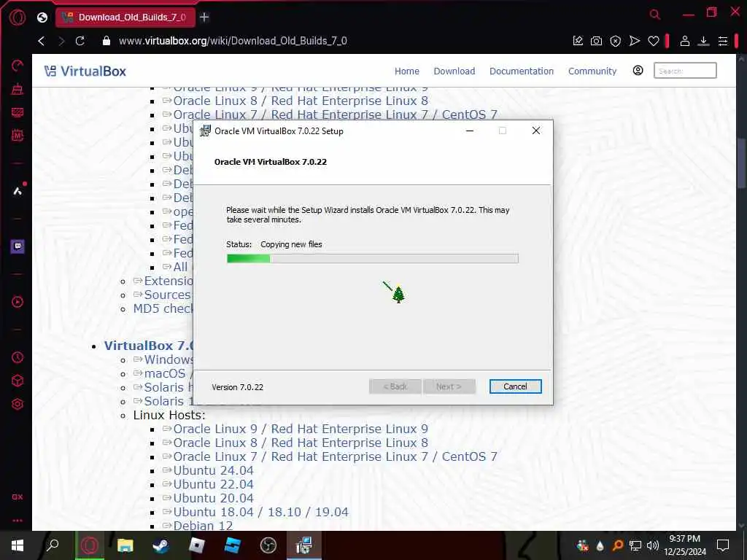Screen dimensions: 747x560
Task: Click the page vertical scrollbar
Action: (x=741, y=163)
